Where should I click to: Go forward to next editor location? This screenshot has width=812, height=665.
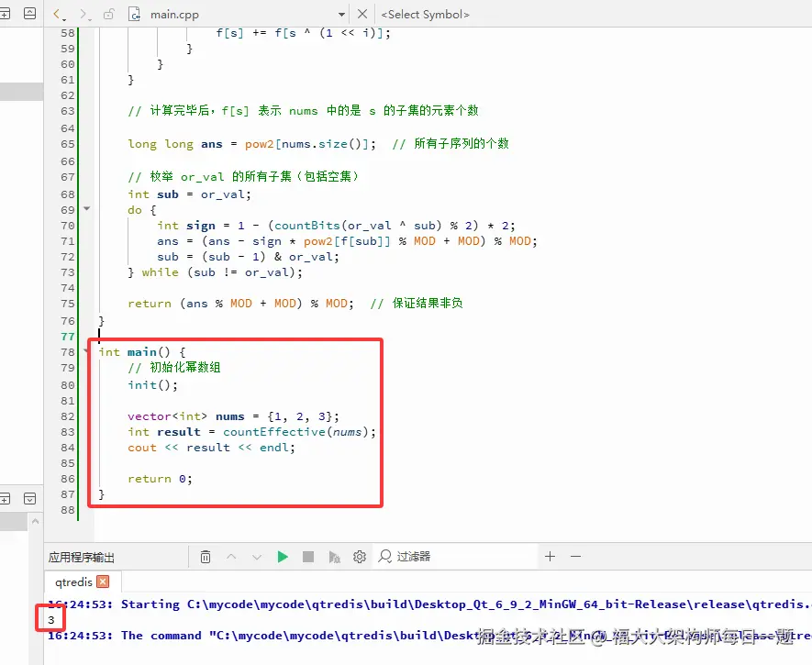(x=83, y=14)
